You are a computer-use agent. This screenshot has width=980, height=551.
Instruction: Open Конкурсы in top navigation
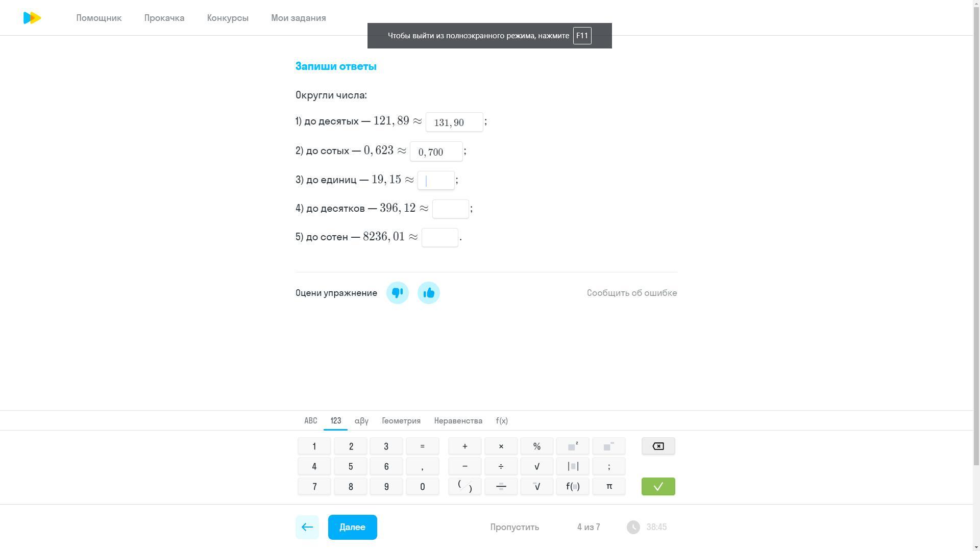pos(228,18)
